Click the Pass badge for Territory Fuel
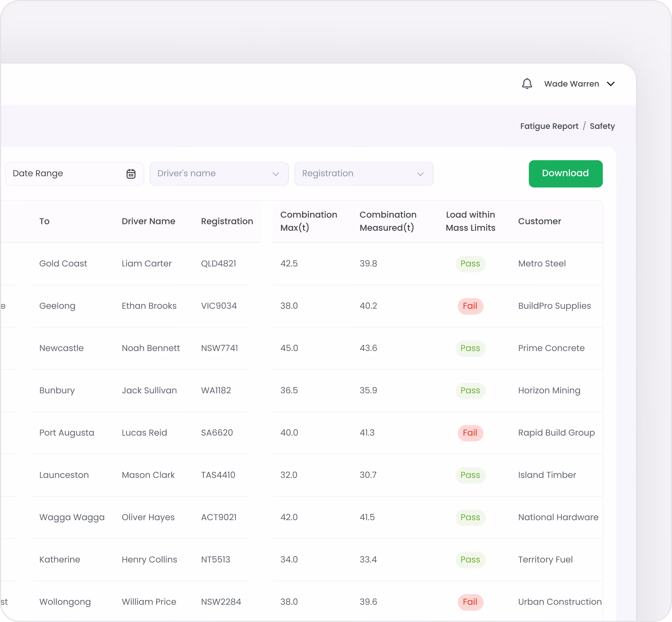This screenshot has width=672, height=622. [470, 560]
